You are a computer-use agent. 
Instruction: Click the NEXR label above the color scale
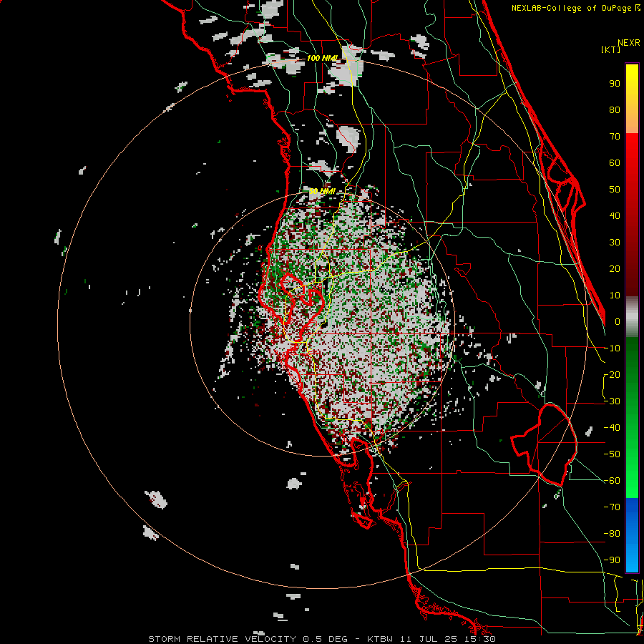pyautogui.click(x=629, y=43)
